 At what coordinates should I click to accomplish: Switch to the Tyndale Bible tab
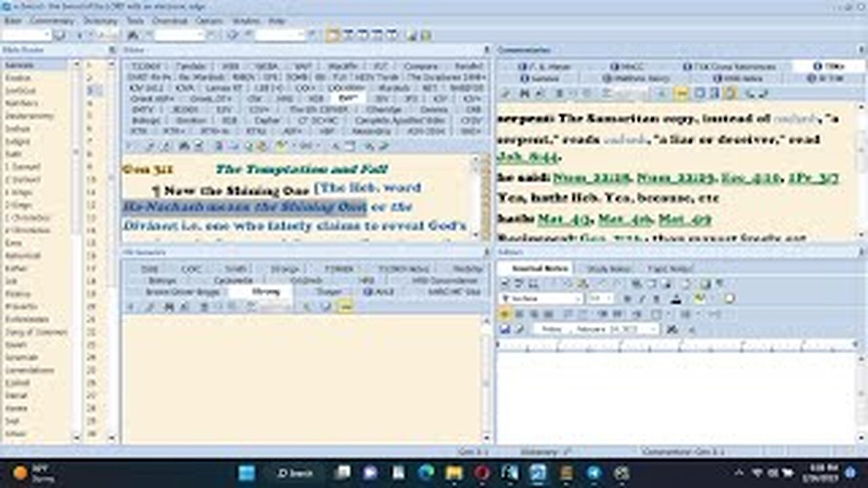click(x=190, y=66)
